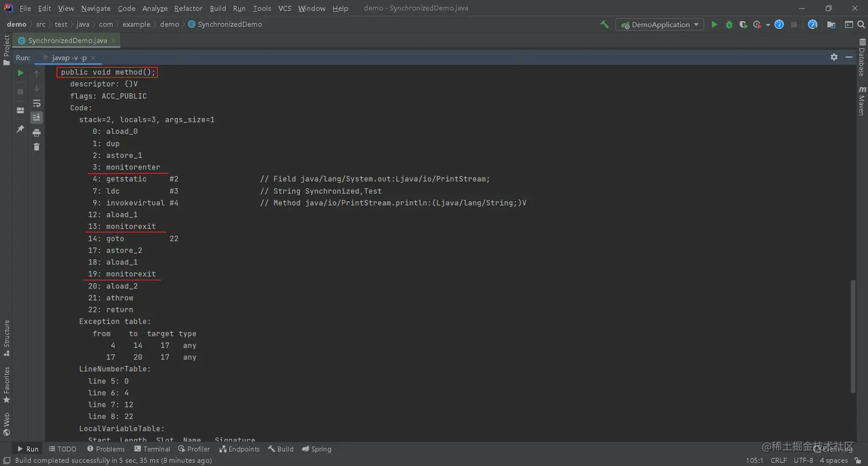Run DemoApplication with the green play icon
The width and height of the screenshot is (868, 466).
tap(714, 25)
